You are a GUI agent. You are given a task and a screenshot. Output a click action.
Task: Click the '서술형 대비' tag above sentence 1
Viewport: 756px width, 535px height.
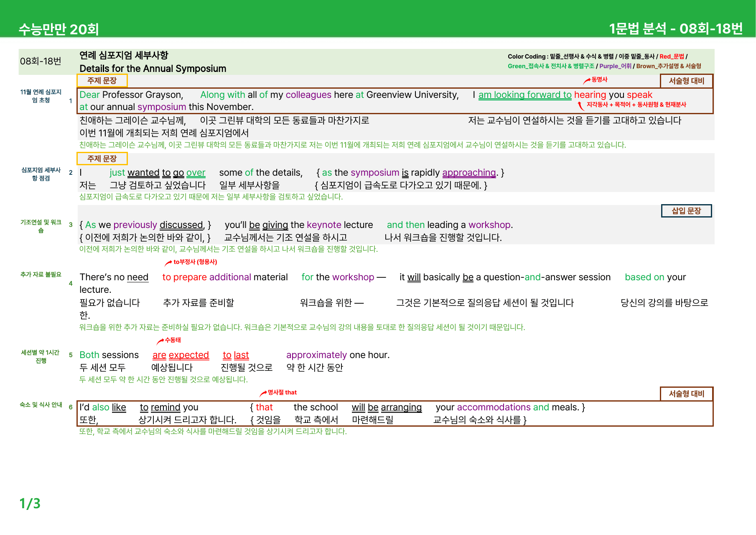(687, 81)
